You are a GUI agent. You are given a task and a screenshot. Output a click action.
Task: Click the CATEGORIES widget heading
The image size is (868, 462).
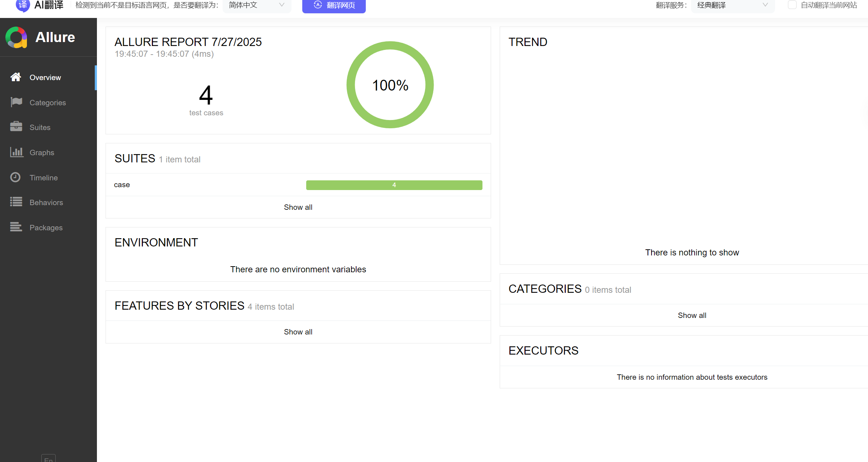(x=545, y=289)
